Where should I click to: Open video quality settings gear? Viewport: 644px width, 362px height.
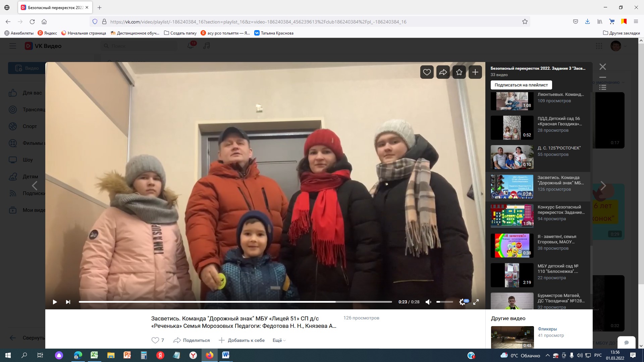pos(462,302)
